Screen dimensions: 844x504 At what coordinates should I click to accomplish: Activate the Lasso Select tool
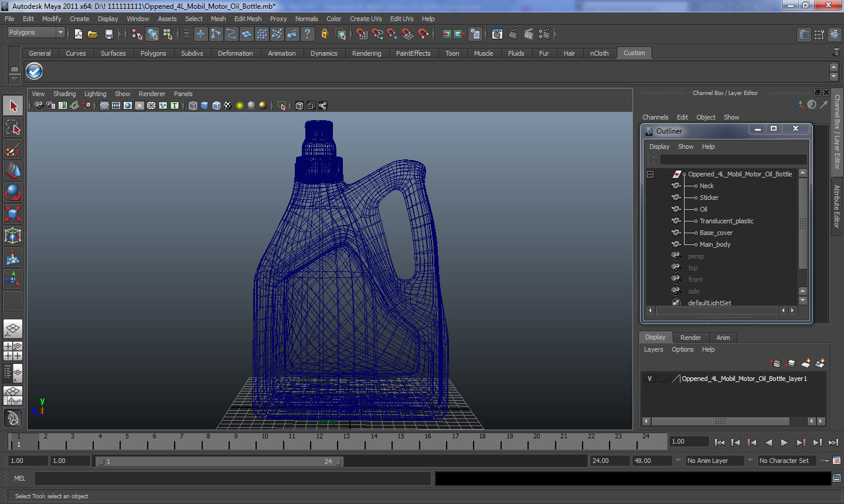tap(13, 128)
